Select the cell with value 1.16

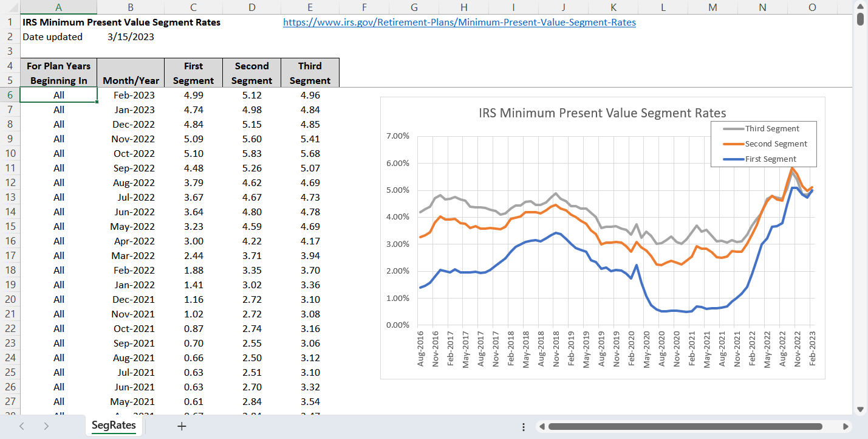coord(193,300)
